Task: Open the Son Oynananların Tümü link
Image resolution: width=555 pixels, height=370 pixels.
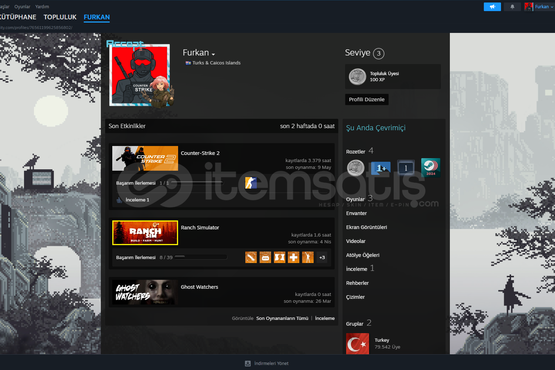Action: (282, 318)
